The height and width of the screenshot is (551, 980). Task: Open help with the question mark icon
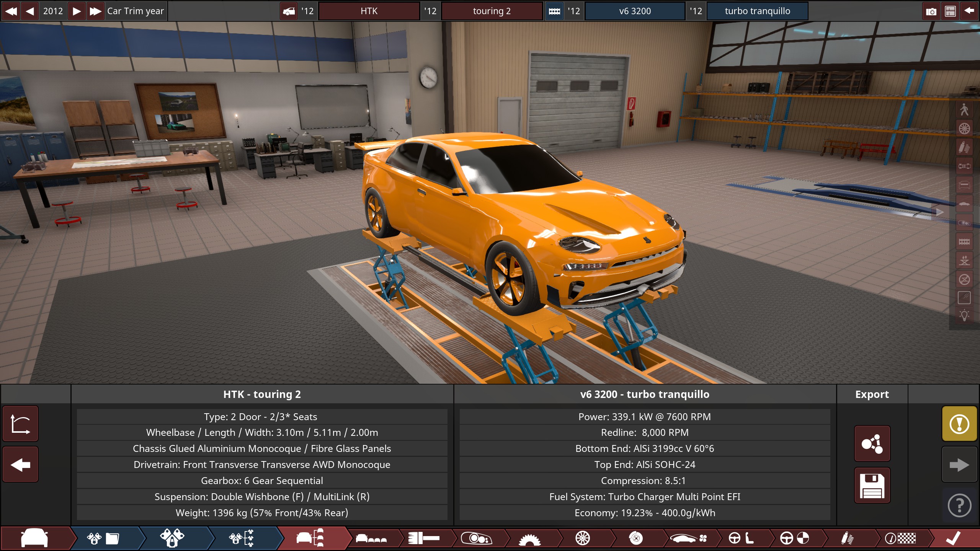coord(959,506)
